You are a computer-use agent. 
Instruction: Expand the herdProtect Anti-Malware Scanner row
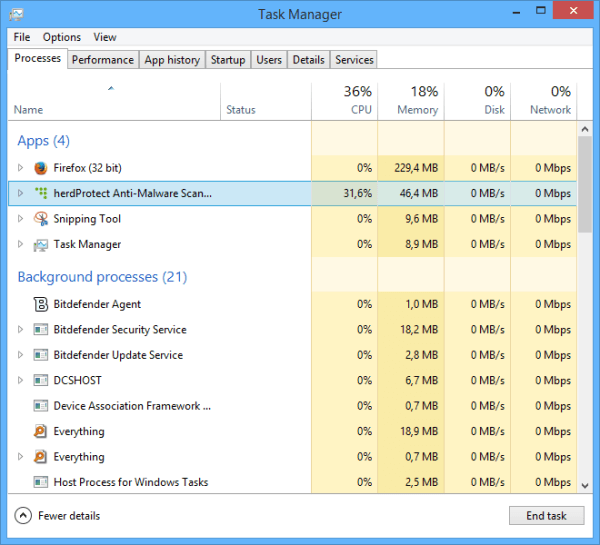click(x=20, y=193)
